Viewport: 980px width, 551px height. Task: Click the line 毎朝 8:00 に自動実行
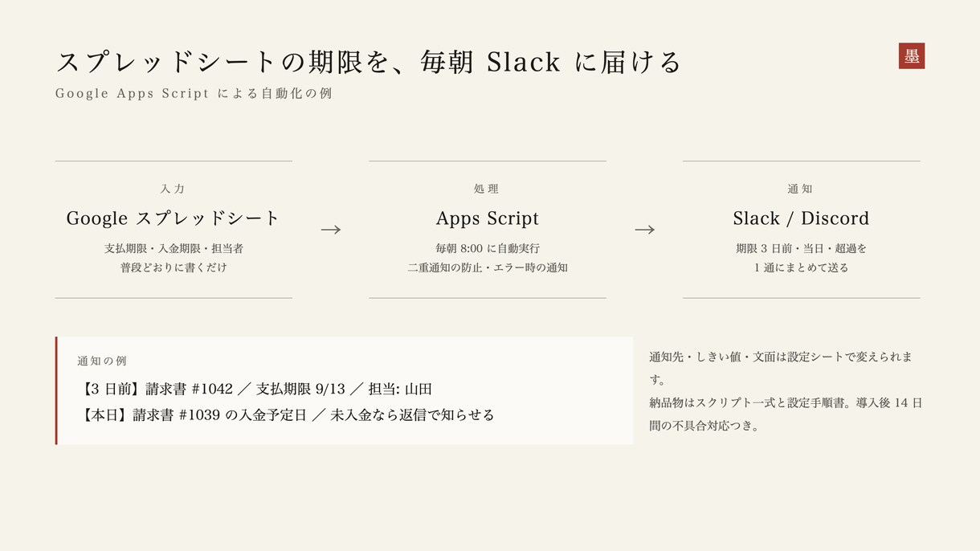point(488,248)
